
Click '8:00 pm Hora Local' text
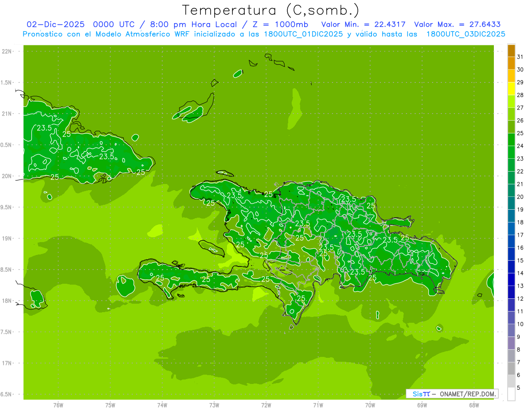point(192,24)
